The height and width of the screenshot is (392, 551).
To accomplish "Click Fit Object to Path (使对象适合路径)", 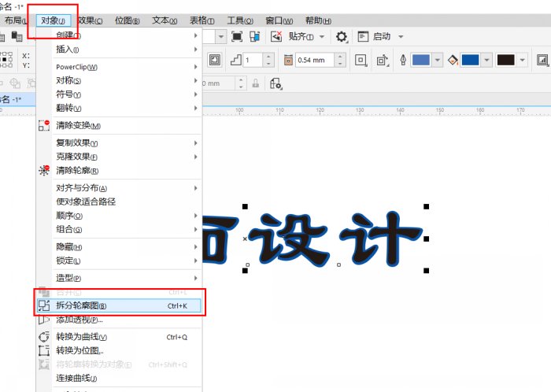I will coord(87,202).
